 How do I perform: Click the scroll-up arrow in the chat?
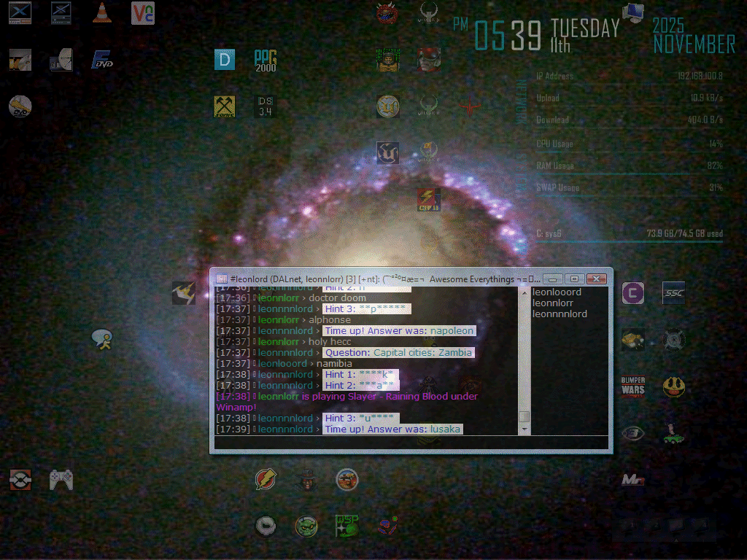pyautogui.click(x=524, y=292)
